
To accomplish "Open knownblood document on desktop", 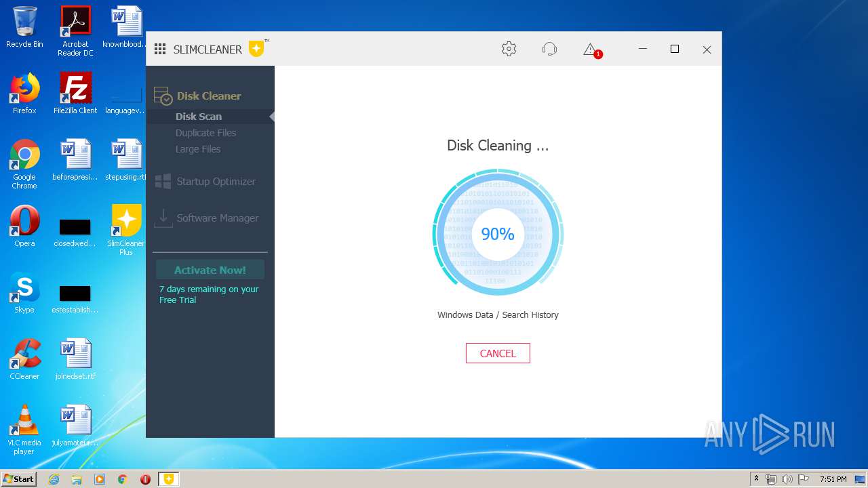I will click(126, 27).
